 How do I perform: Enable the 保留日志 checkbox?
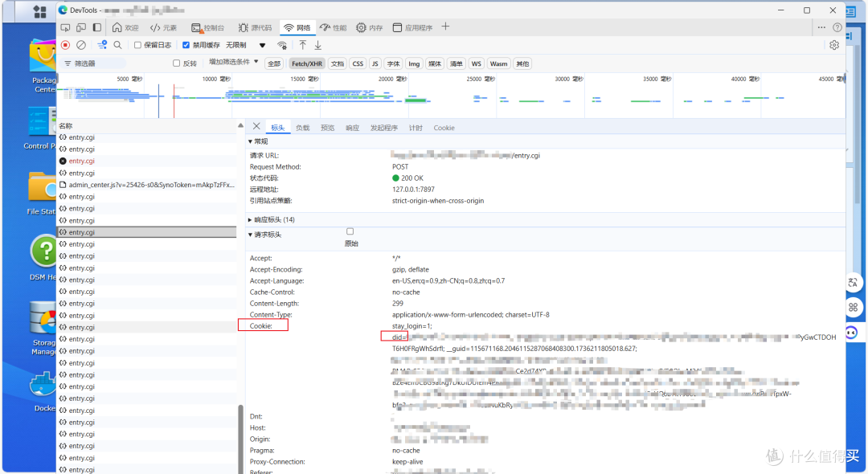pyautogui.click(x=138, y=45)
